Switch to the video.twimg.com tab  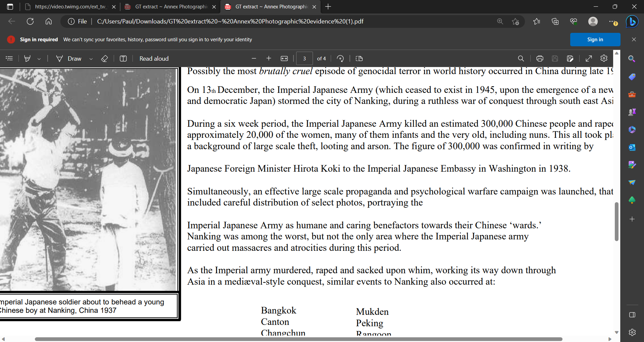pyautogui.click(x=70, y=7)
